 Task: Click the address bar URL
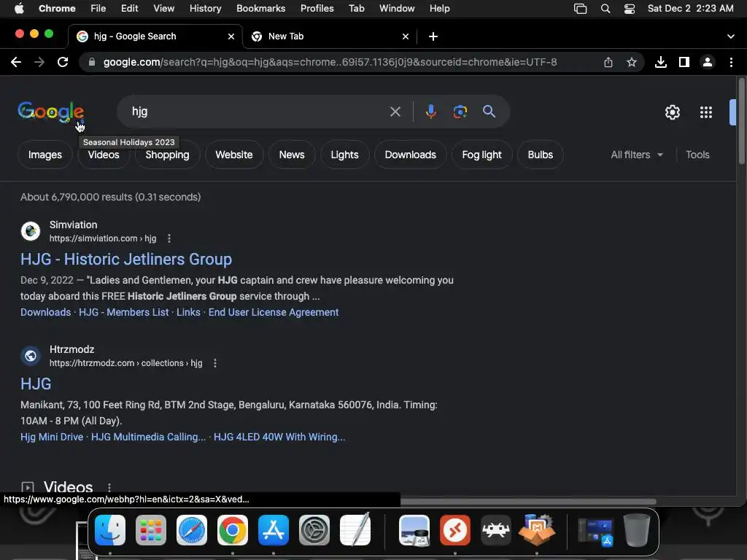(330, 62)
